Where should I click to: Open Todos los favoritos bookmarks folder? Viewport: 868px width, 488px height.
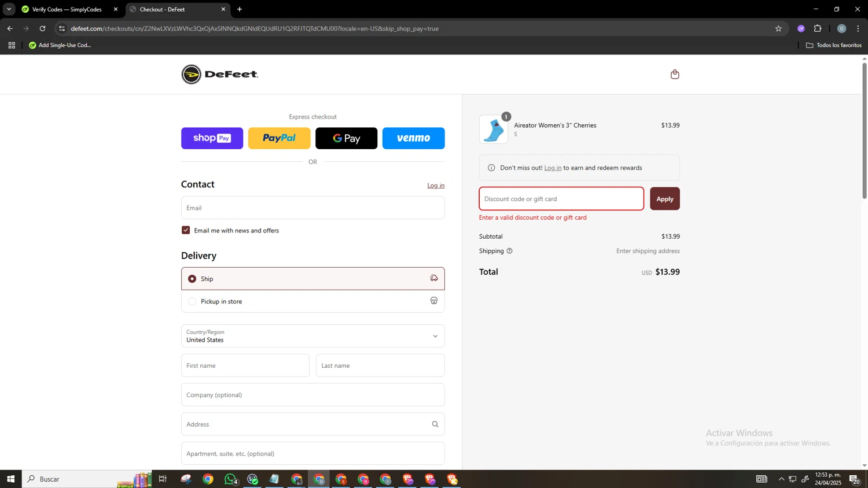click(834, 45)
